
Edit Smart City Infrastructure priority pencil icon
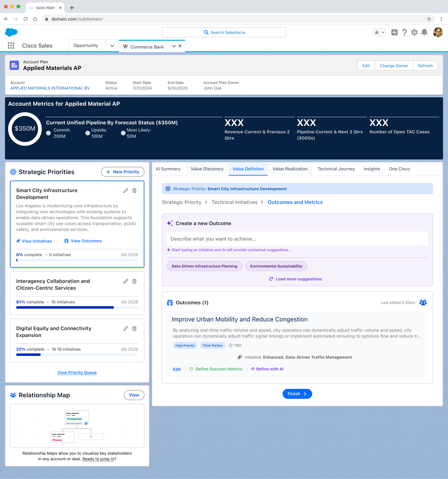click(126, 191)
